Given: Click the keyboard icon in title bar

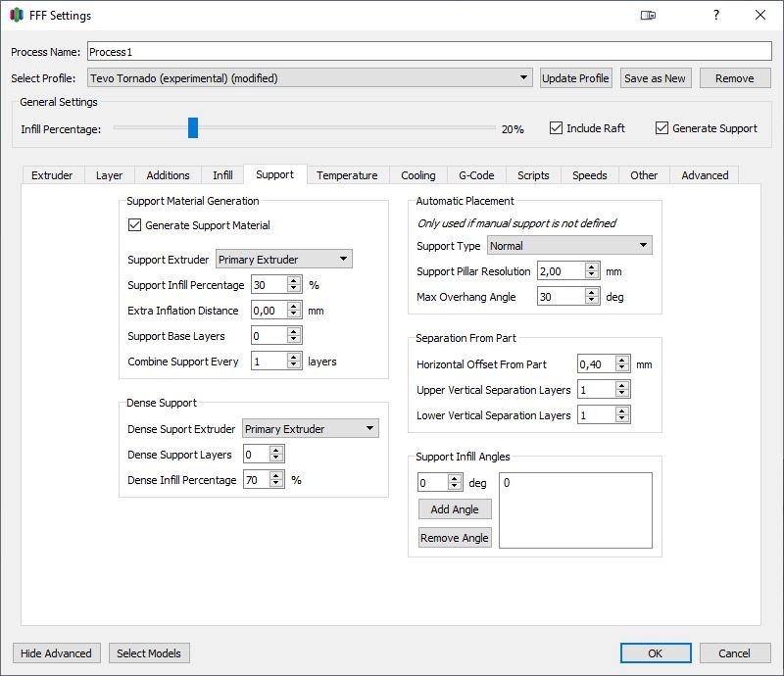Looking at the screenshot, I should pyautogui.click(x=648, y=15).
